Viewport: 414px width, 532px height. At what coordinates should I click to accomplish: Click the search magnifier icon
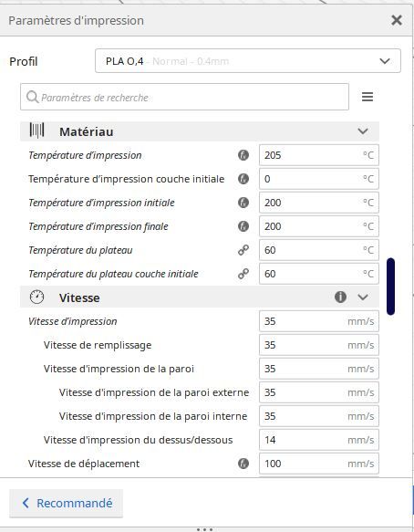[x=32, y=97]
